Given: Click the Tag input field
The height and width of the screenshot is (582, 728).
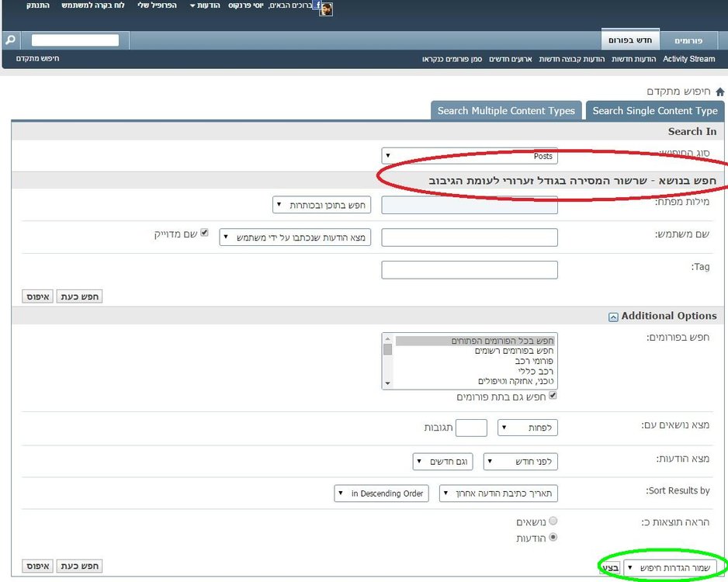Looking at the screenshot, I should point(470,269).
